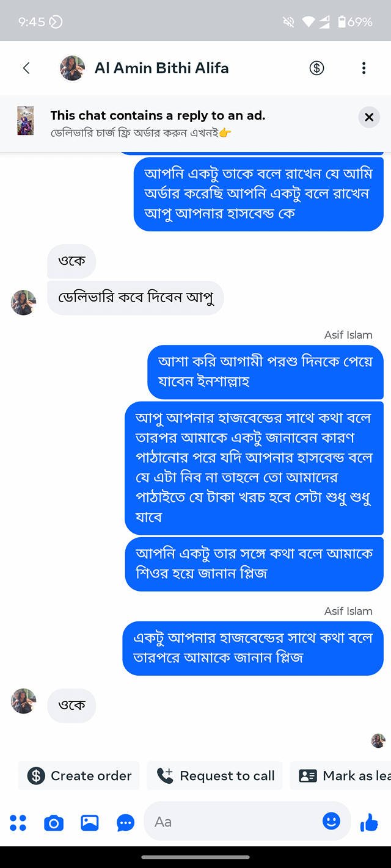This screenshot has width=391, height=868.
Task: Tap the Create order button
Action: [x=79, y=776]
